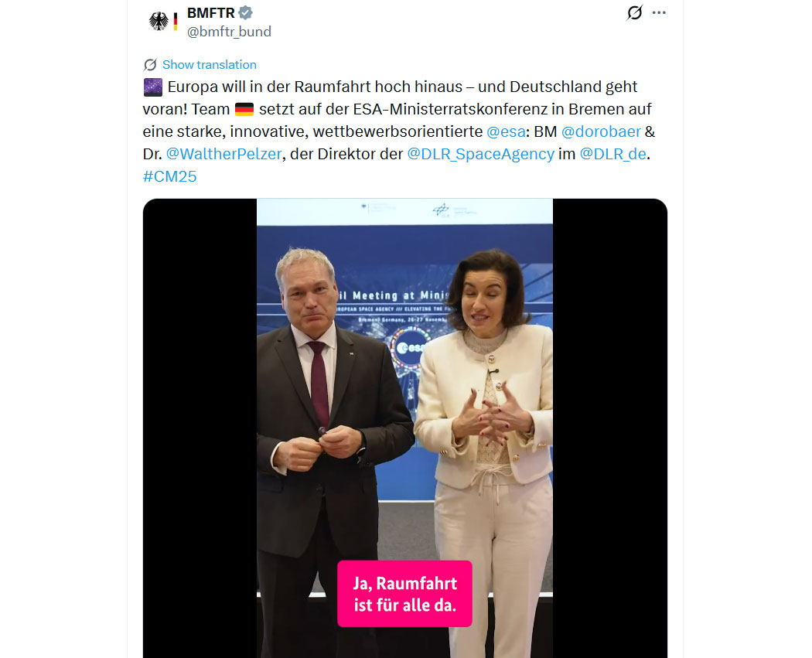This screenshot has height=658, width=812.
Task: Follow the @DLR_SpaceAgency mention
Action: tap(480, 154)
